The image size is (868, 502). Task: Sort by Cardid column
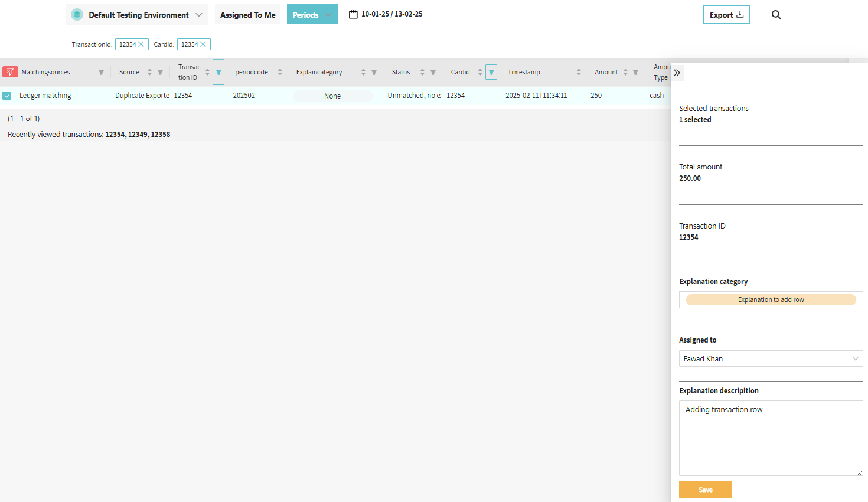point(480,72)
